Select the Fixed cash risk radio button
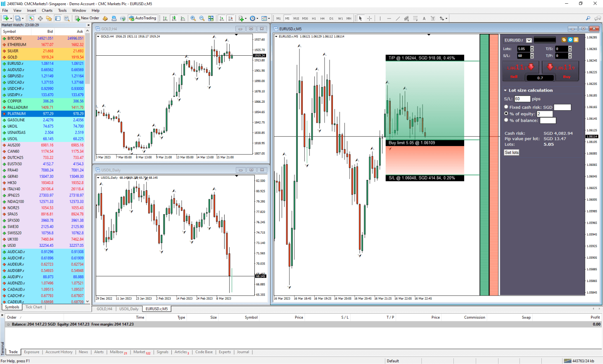The width and height of the screenshot is (603, 364). (506, 107)
